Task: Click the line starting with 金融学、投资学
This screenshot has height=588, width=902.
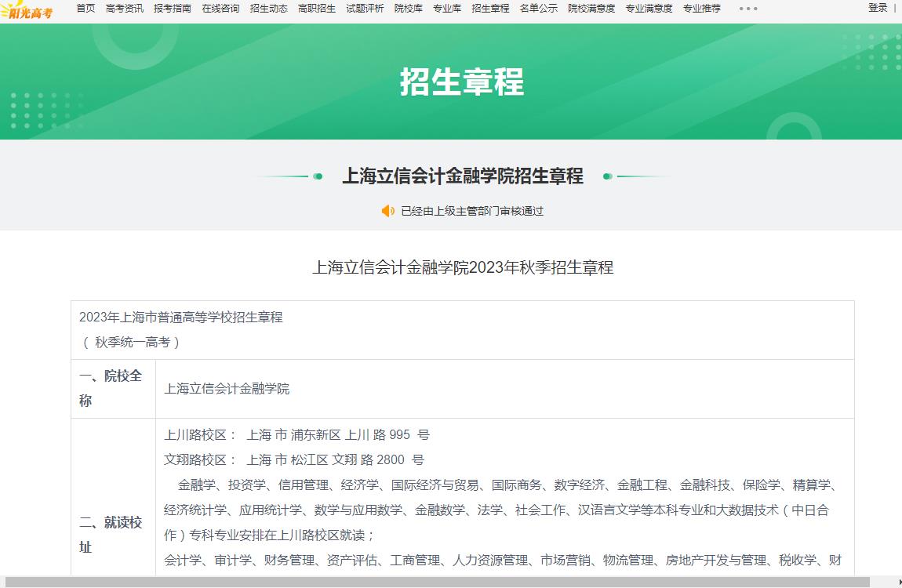Action: coord(506,485)
